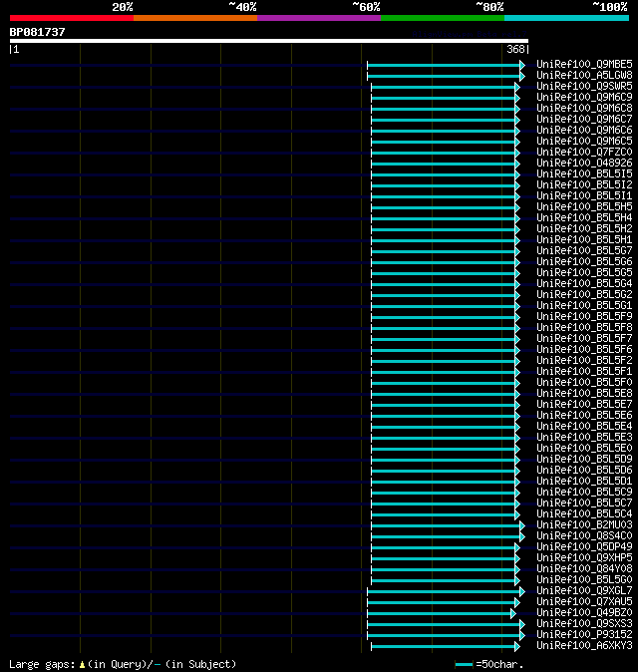Click the UniRef100_P93152 label
The height and width of the screenshot is (672, 638).
click(584, 635)
